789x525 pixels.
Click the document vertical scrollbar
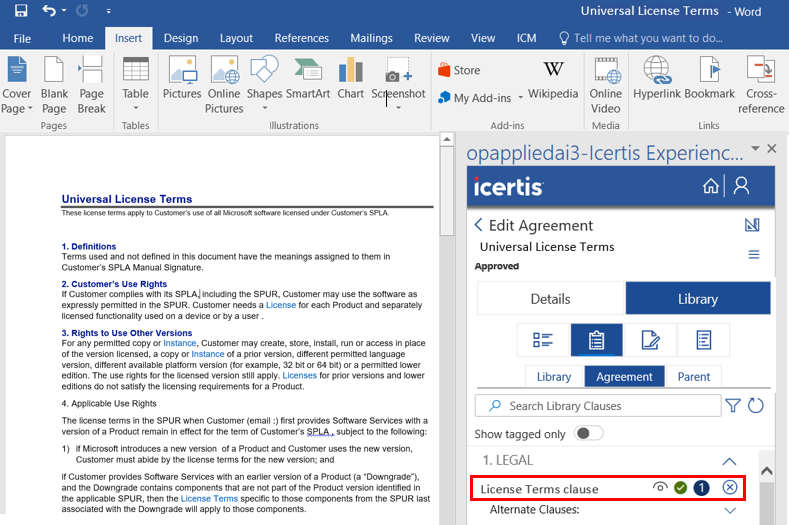pos(447,300)
